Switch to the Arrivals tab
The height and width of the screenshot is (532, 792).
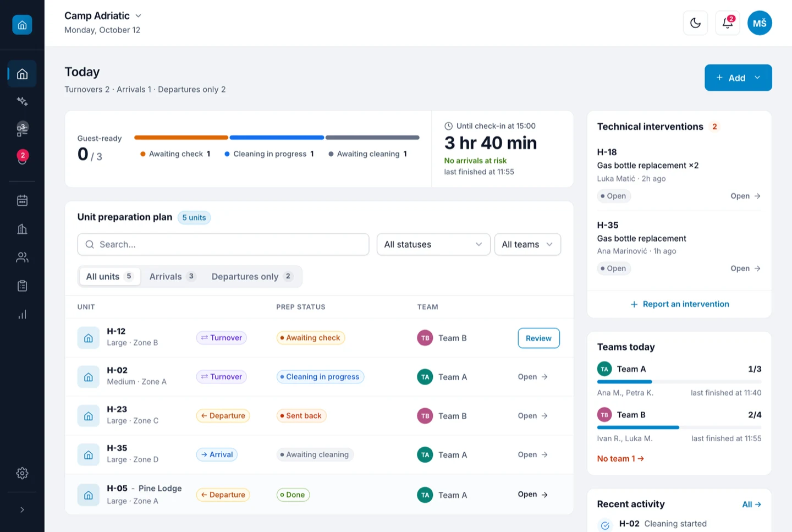(172, 276)
